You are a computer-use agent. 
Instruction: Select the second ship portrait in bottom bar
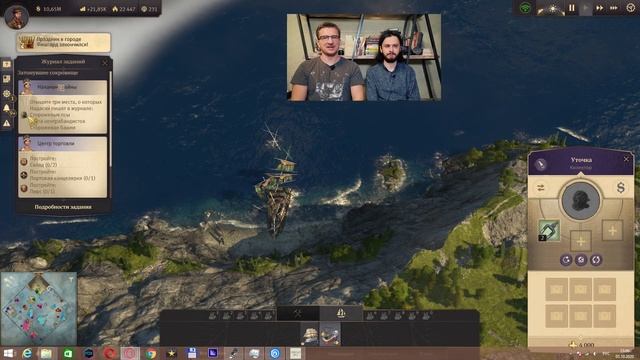[330, 334]
